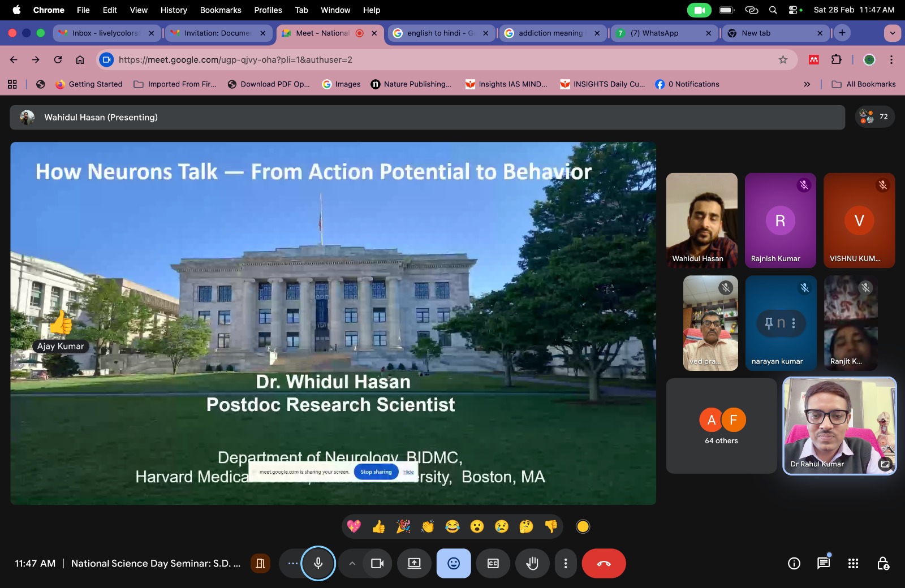Open the three-dot more options menu
Viewport: 905px width, 588px height.
pos(566,563)
